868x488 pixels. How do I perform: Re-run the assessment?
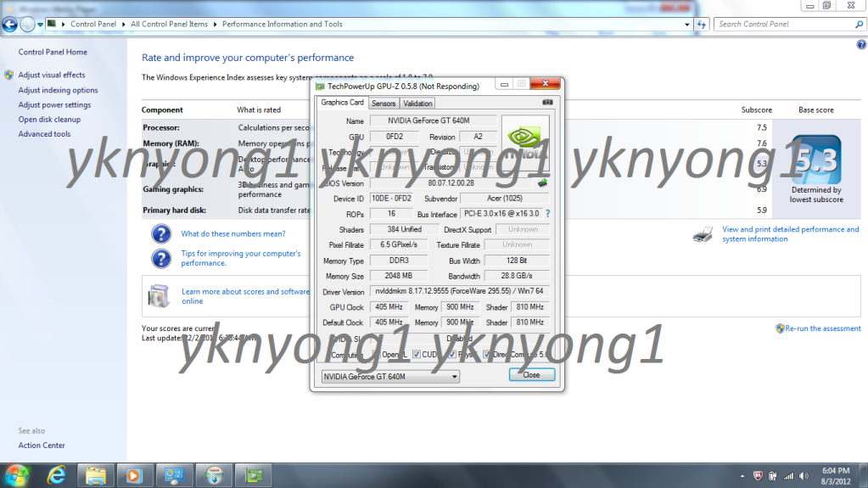(x=823, y=328)
